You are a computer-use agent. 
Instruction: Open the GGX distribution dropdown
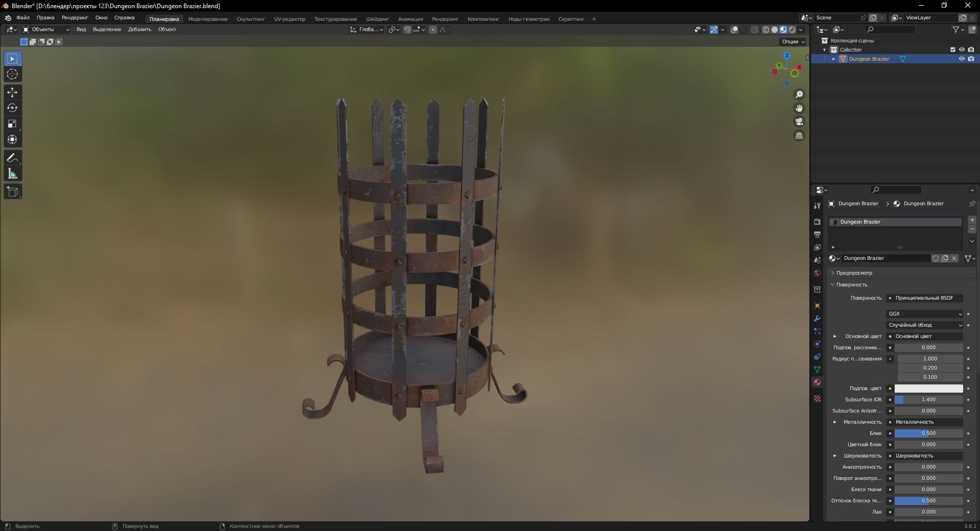coord(924,314)
